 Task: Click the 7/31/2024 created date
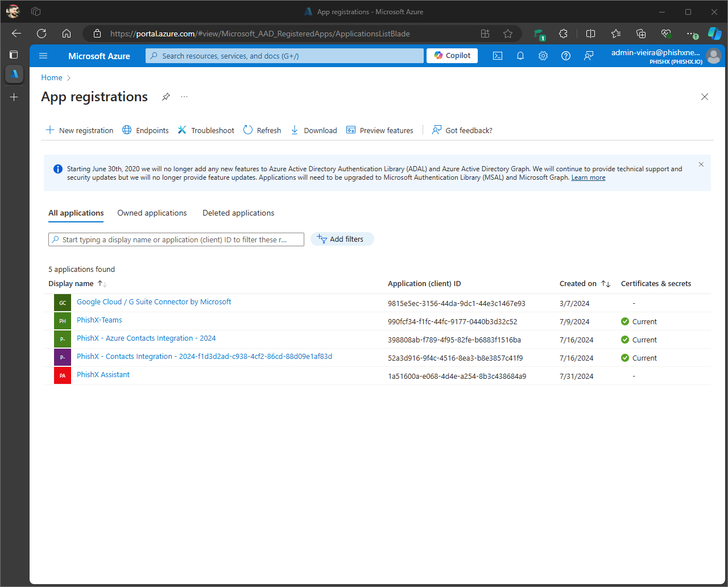pyautogui.click(x=576, y=376)
